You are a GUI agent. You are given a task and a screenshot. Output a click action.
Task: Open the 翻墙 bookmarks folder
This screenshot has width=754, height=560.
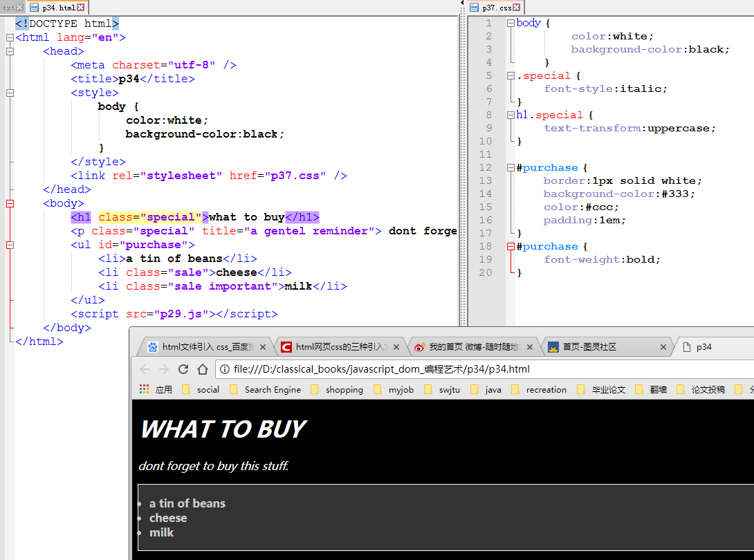(651, 389)
